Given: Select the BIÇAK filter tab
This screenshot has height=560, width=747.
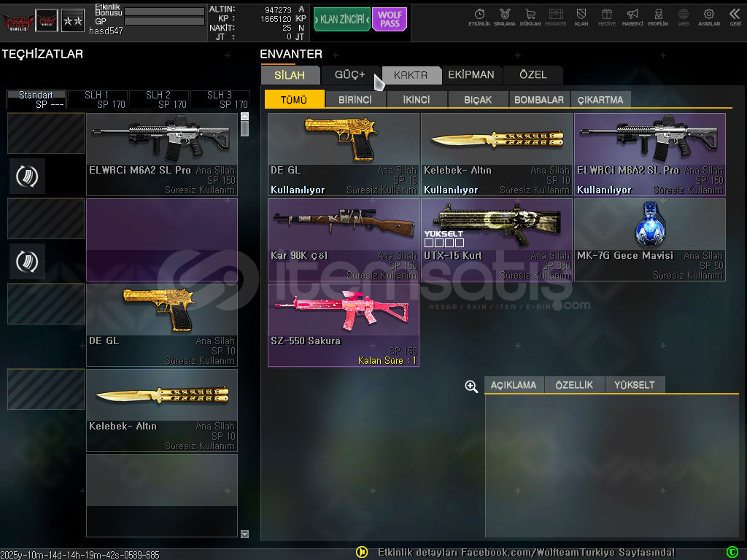Looking at the screenshot, I should pyautogui.click(x=478, y=100).
